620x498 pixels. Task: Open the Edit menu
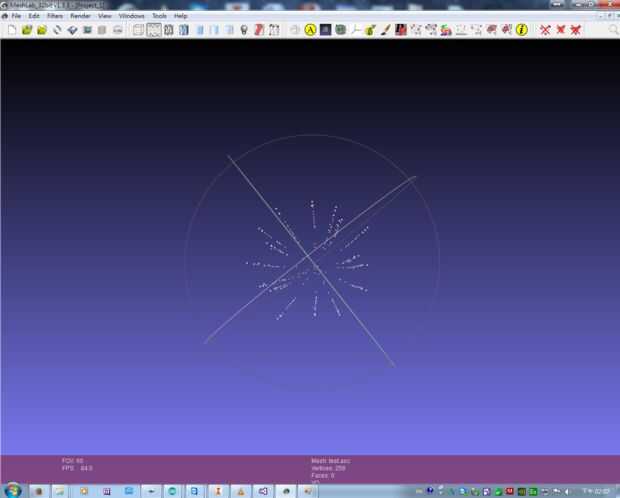34,16
